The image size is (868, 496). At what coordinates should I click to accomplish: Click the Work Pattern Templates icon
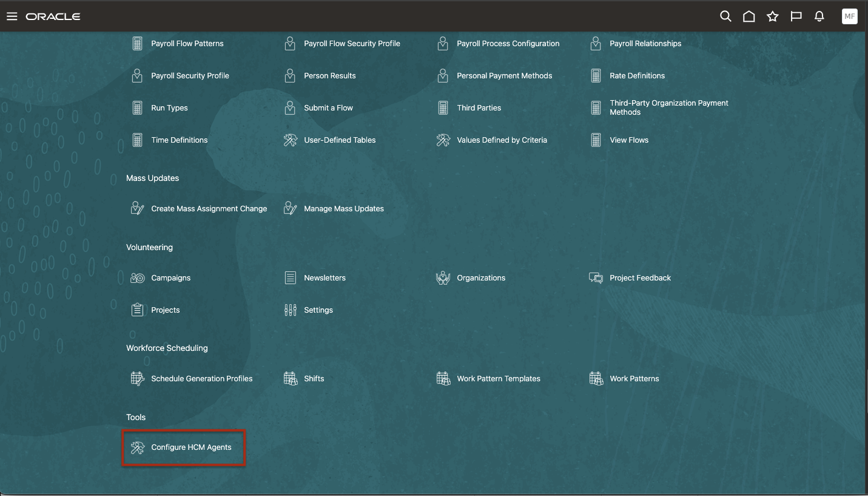coord(443,379)
